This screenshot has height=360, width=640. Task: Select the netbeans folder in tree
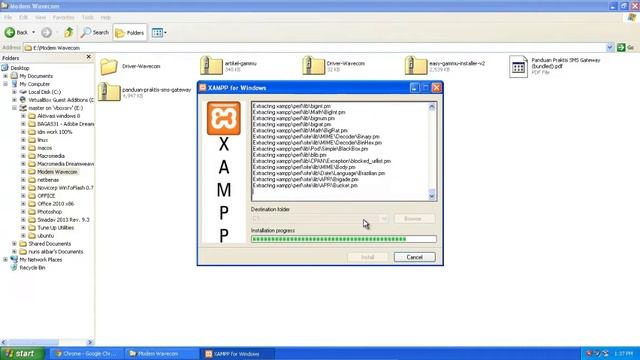[48, 180]
